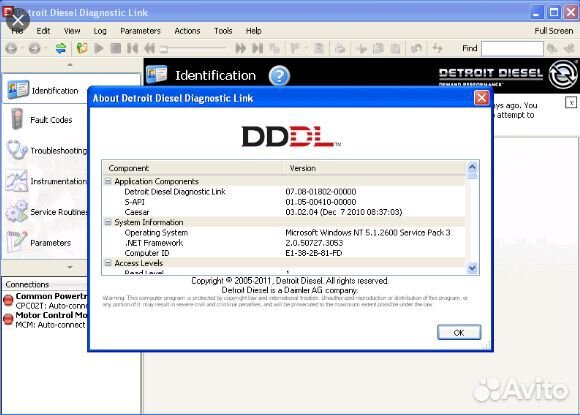This screenshot has height=415, width=580.
Task: Select the Operating System row
Action: point(284,233)
